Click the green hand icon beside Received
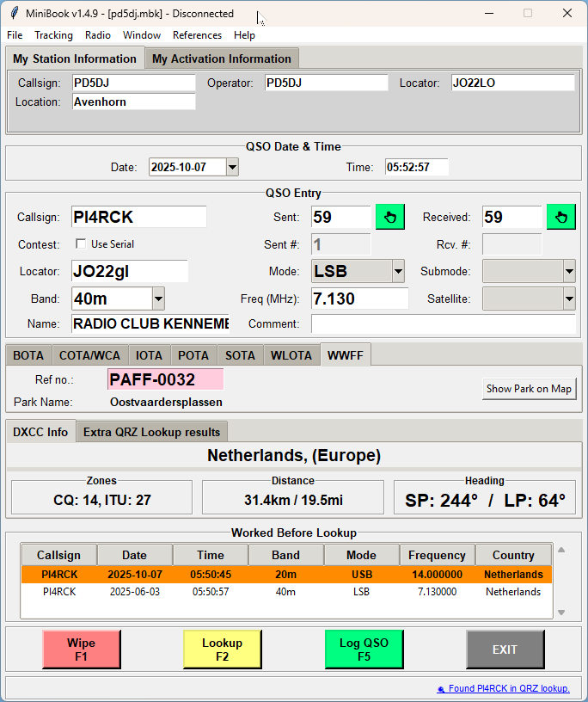Screen dimensions: 588x702 [x=561, y=218]
